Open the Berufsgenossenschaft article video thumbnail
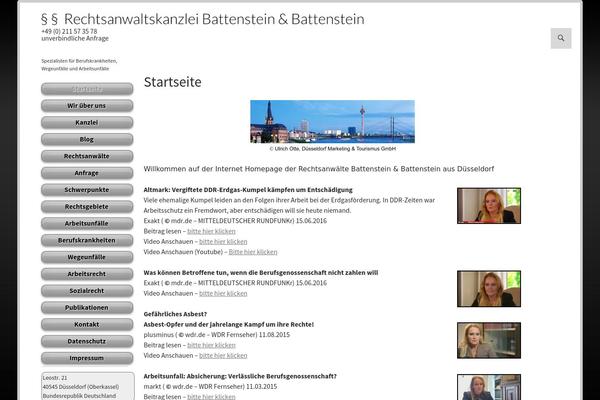The width and height of the screenshot is (600, 400). click(489, 289)
